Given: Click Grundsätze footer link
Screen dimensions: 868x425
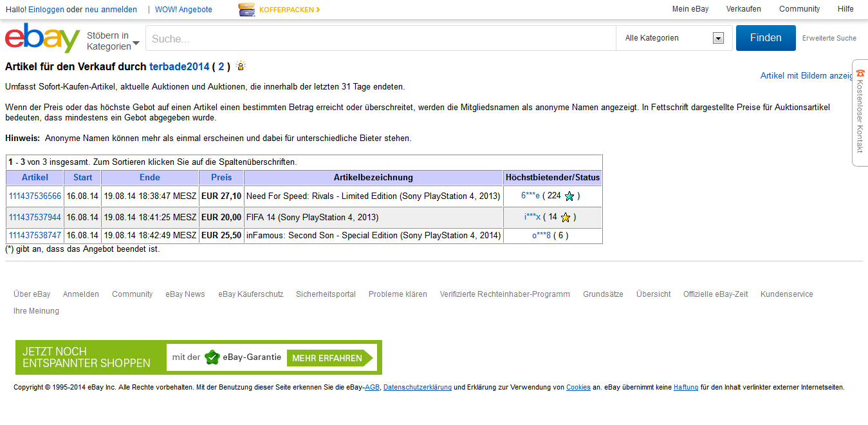Looking at the screenshot, I should point(603,294).
